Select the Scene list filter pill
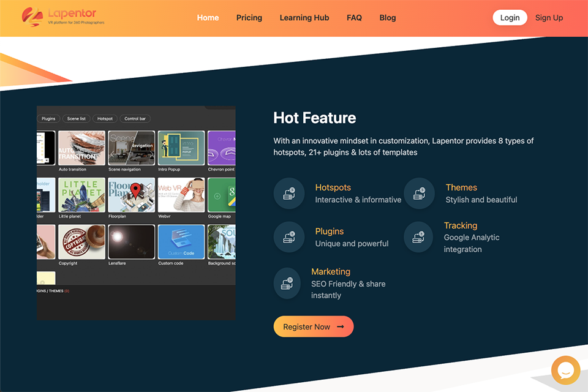The image size is (588, 392). pyautogui.click(x=76, y=119)
